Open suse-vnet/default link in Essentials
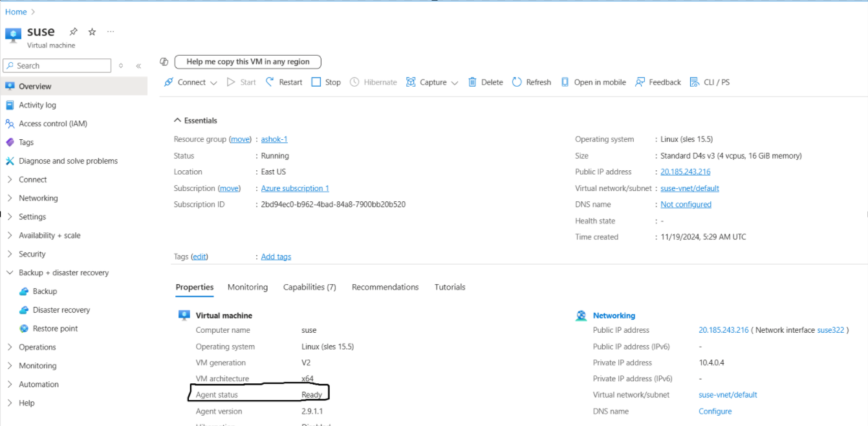 coord(689,188)
